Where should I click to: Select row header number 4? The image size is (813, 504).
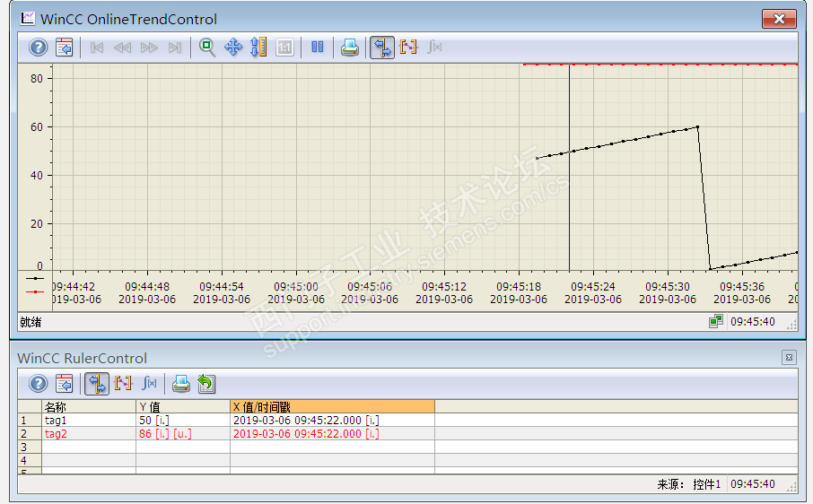tap(30, 460)
